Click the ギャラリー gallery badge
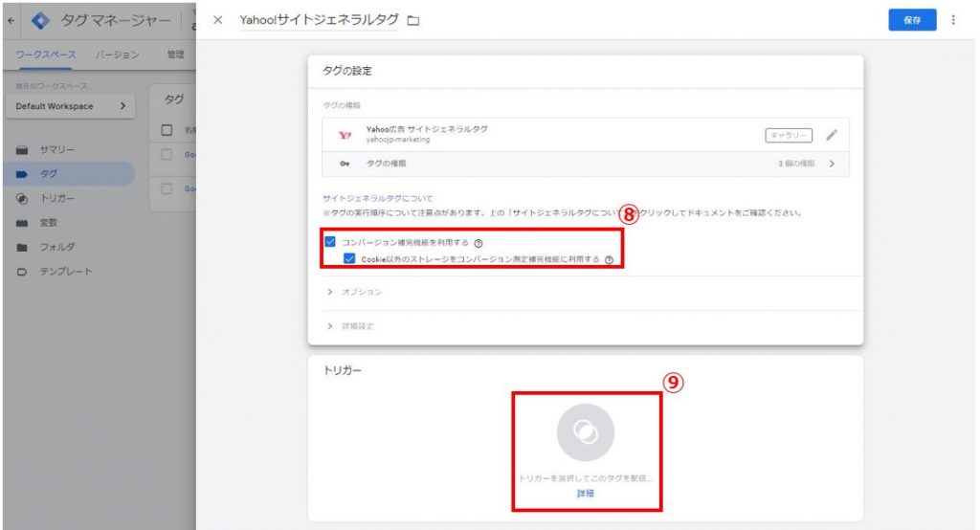Viewport: 980px width, 530px height. 789,135
